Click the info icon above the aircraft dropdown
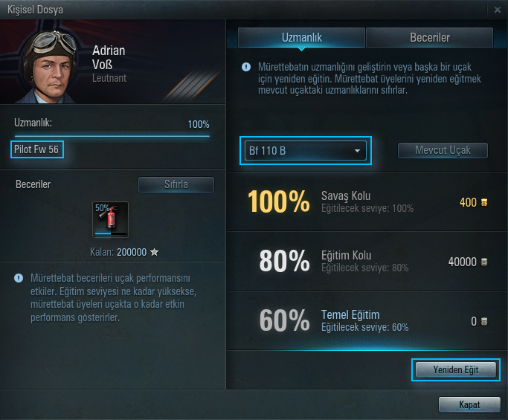This screenshot has width=508, height=420. point(246,67)
